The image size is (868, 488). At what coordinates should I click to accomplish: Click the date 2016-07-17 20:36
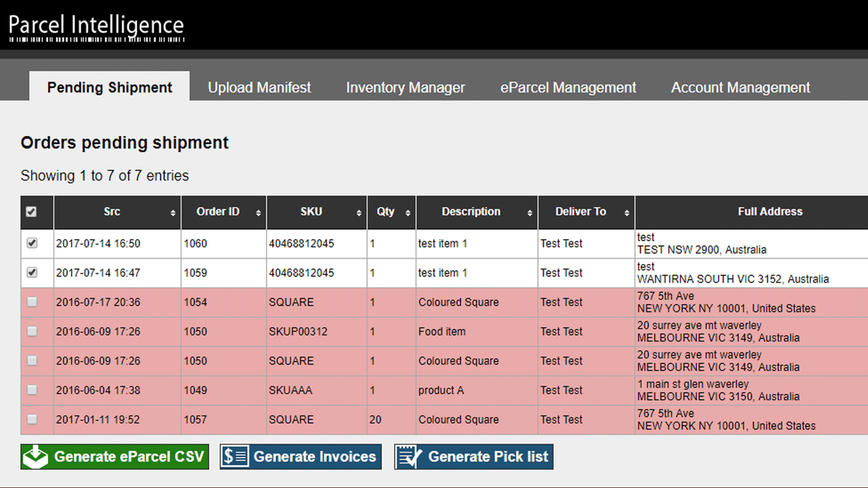(98, 302)
